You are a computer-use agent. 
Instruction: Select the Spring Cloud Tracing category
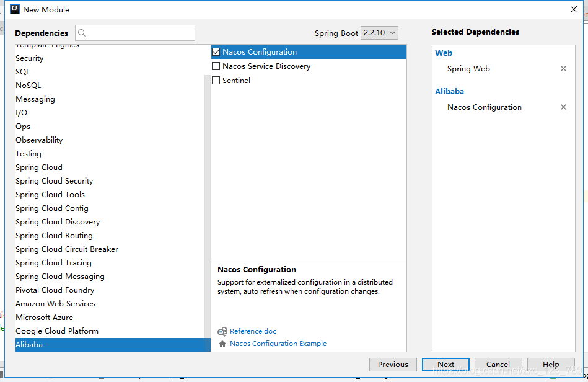[x=113, y=263]
